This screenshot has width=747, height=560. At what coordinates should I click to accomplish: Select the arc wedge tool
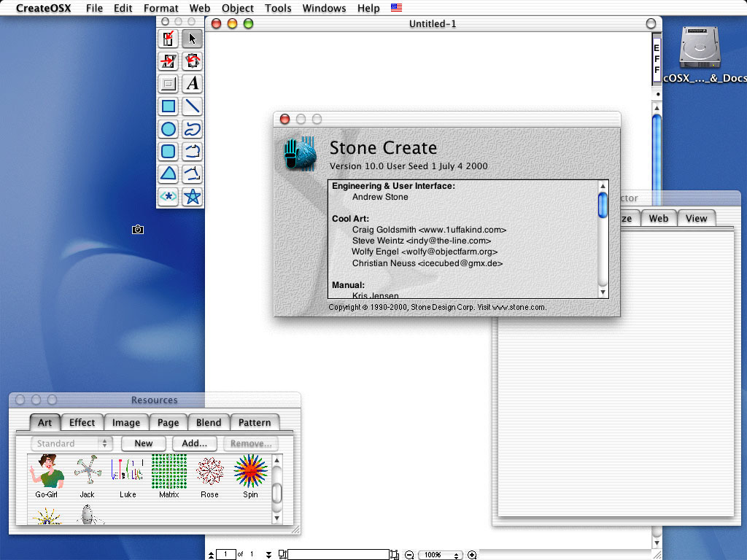pyautogui.click(x=169, y=174)
